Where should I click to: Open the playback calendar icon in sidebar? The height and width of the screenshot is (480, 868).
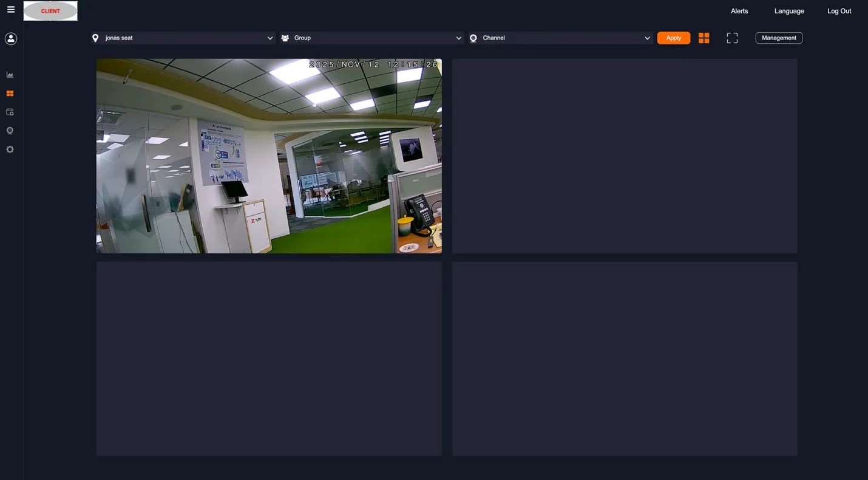click(x=10, y=112)
